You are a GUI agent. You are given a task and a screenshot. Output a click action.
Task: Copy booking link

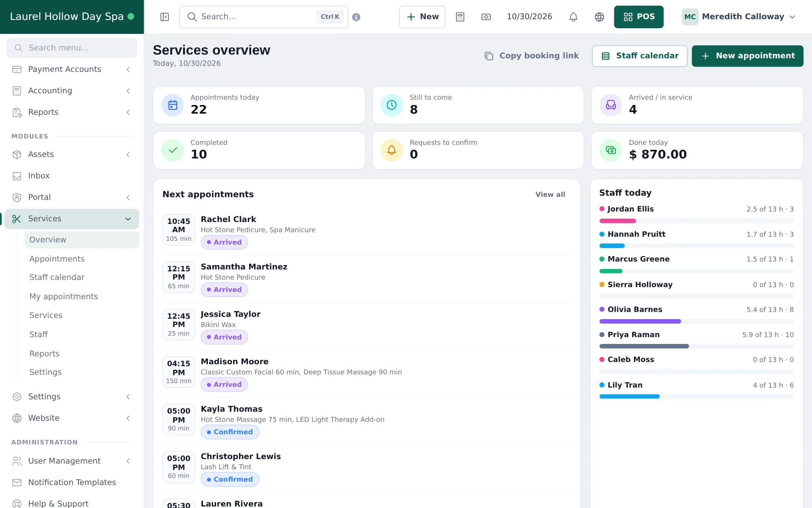pyautogui.click(x=531, y=56)
